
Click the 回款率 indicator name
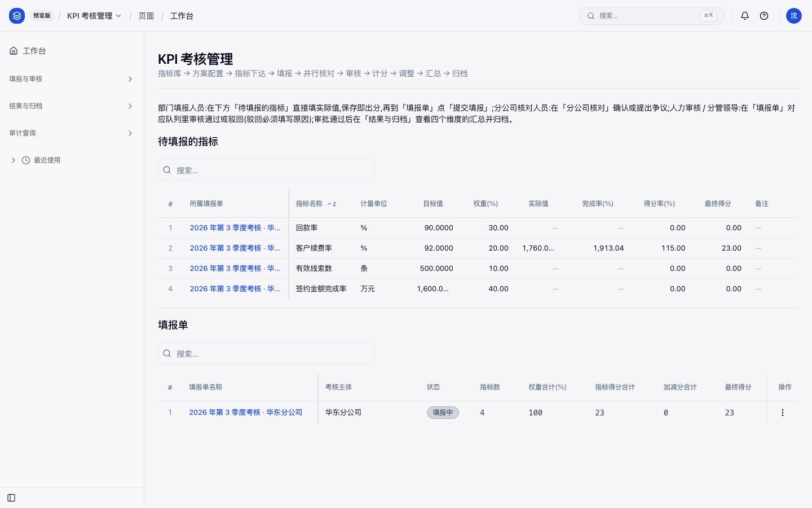[307, 228]
